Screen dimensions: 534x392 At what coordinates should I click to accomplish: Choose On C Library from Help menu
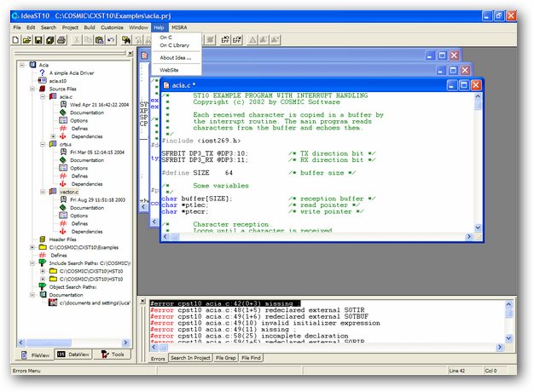(175, 45)
